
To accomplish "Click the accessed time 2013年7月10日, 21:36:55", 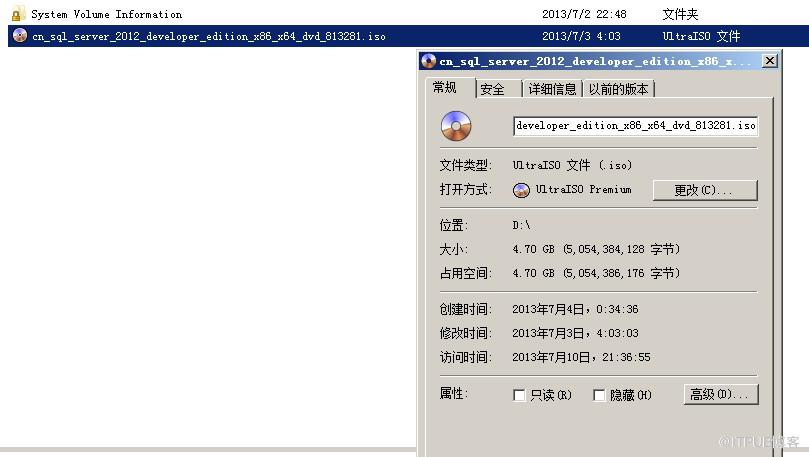I will point(581,357).
